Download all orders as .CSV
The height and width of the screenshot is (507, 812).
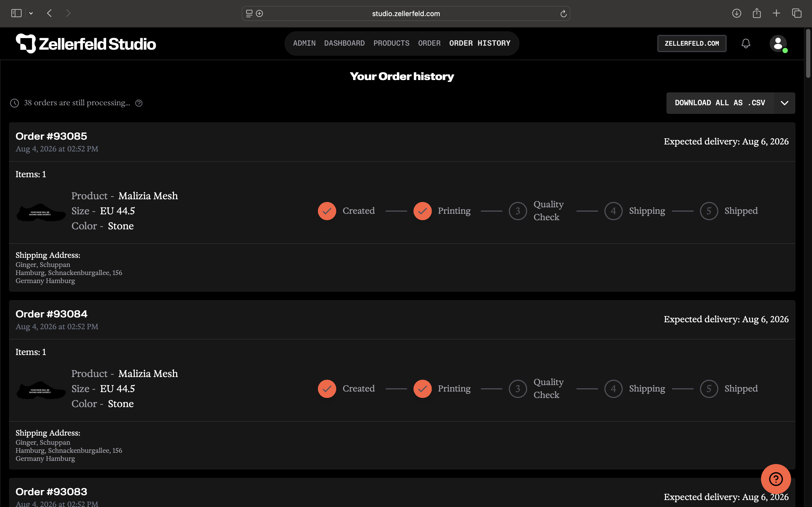click(x=720, y=103)
